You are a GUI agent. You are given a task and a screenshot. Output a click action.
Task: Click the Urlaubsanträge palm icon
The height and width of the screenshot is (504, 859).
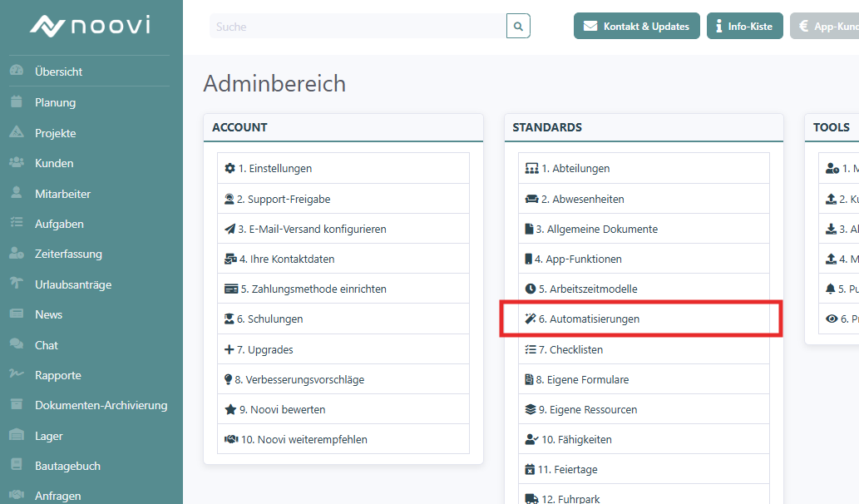tap(17, 284)
